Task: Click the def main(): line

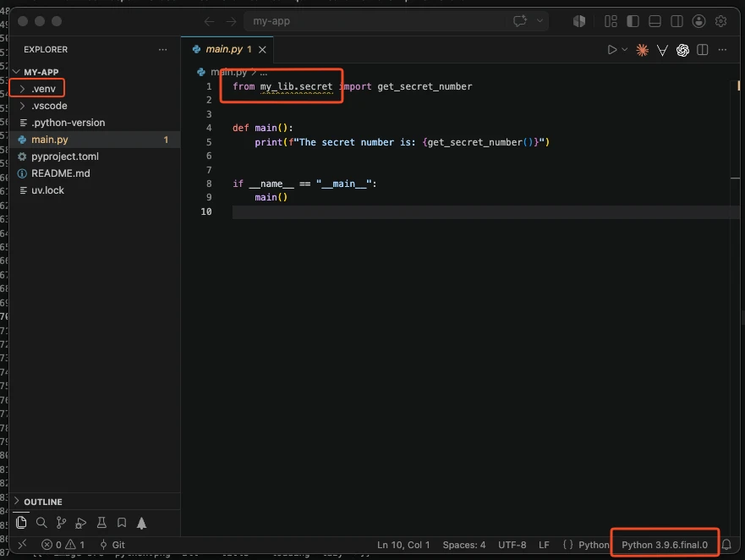Action: pyautogui.click(x=263, y=128)
